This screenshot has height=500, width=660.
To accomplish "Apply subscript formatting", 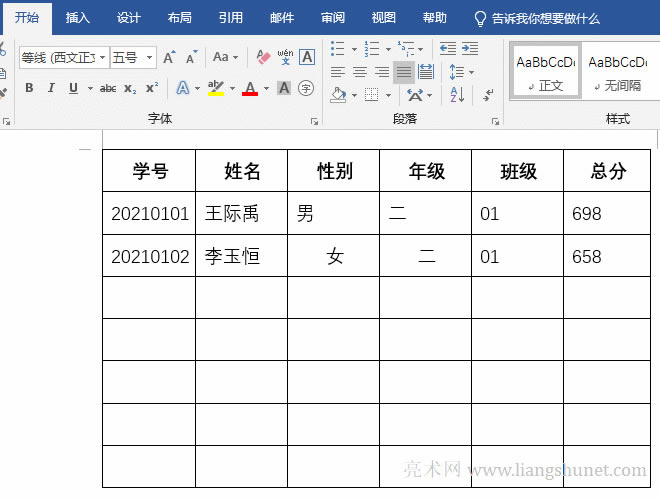I will pos(130,88).
